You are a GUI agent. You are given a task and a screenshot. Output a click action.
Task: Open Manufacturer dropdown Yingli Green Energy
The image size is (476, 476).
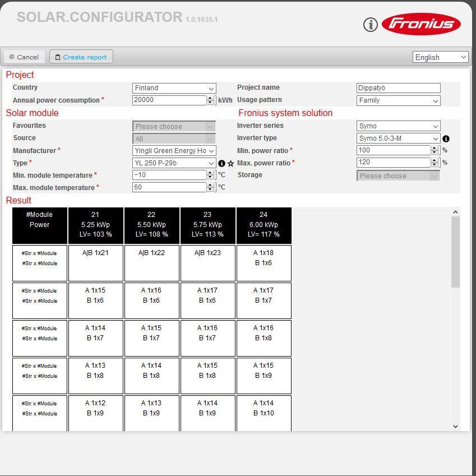(174, 151)
